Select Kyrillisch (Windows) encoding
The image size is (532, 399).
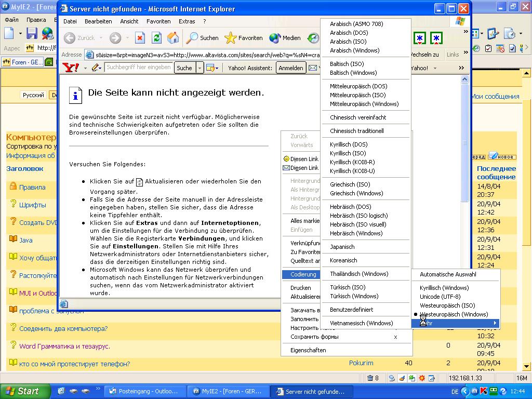click(444, 288)
